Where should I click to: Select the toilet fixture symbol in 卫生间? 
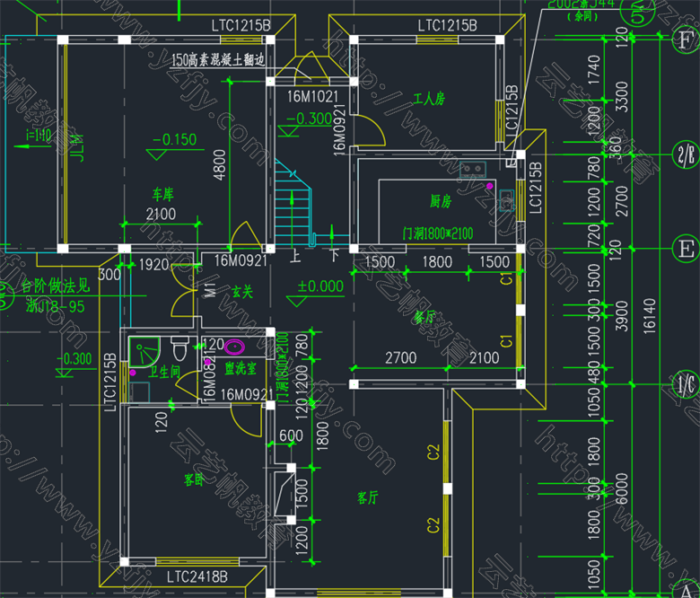(179, 349)
